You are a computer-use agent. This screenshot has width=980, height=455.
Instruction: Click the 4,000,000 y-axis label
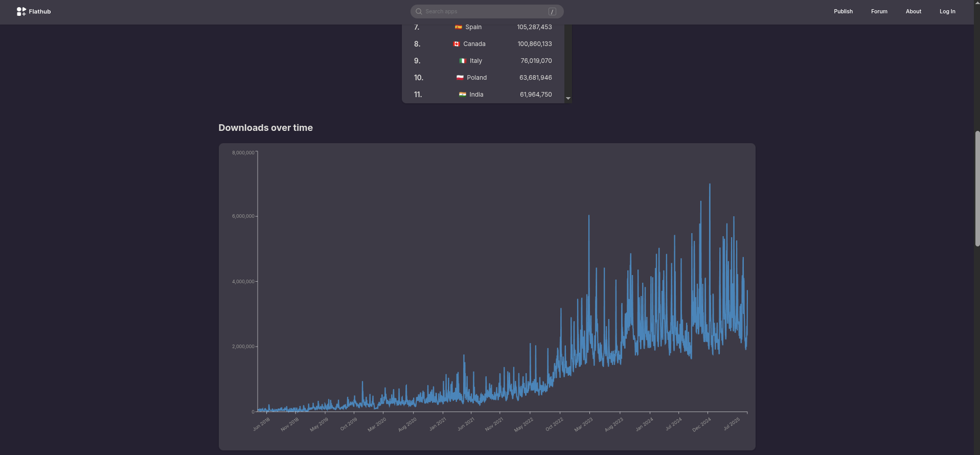pyautogui.click(x=243, y=282)
